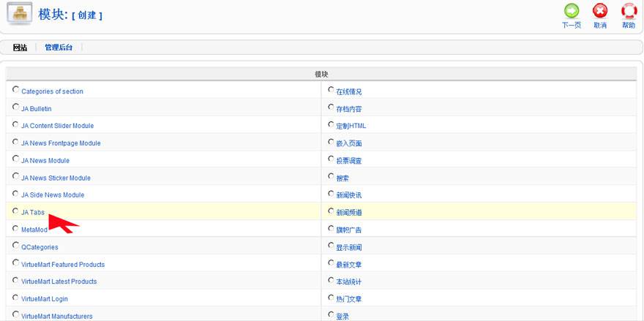Select the 显示新闻 radio button
The height and width of the screenshot is (321, 644).
pos(331,246)
